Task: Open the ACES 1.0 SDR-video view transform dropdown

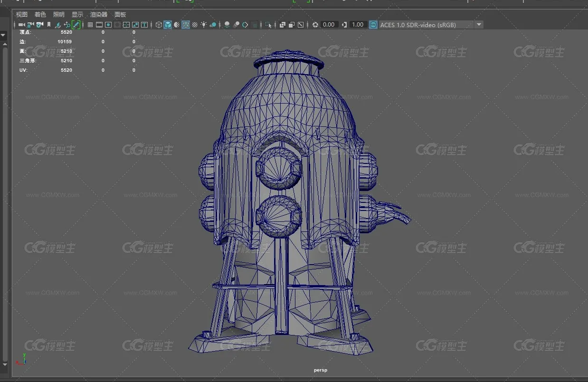Action: click(431, 25)
